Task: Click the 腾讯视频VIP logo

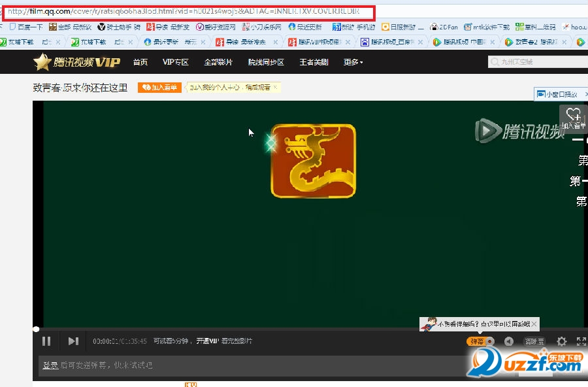Action: 77,61
